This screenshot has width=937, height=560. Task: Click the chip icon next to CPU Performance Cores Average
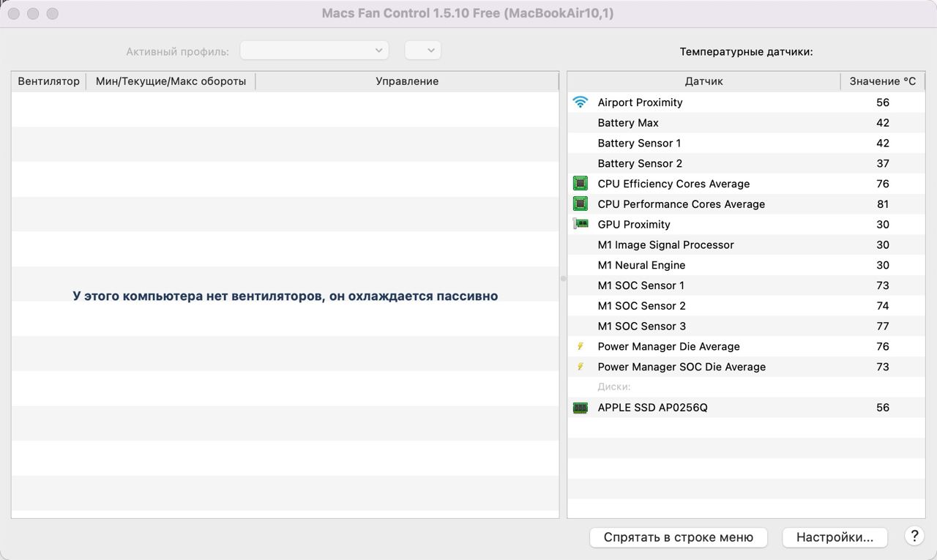tap(581, 204)
